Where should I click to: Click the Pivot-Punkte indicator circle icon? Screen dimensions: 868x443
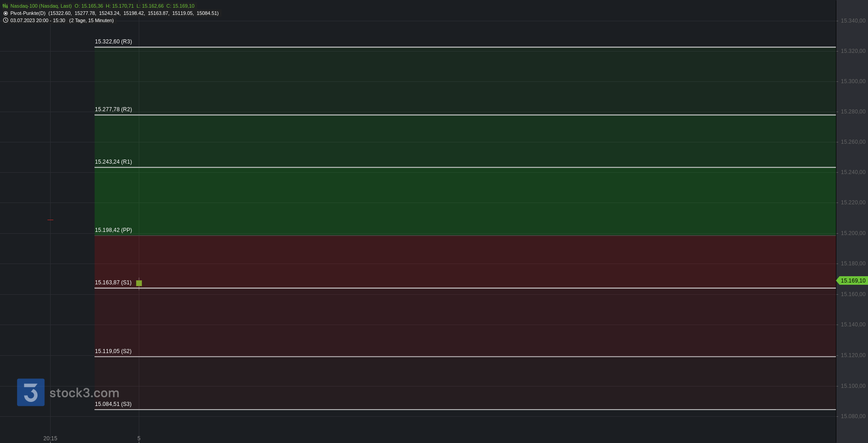5,13
